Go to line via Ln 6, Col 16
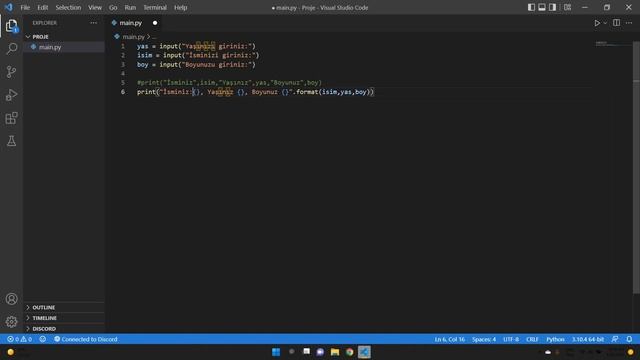Viewport: 640px width, 360px height. [x=449, y=339]
